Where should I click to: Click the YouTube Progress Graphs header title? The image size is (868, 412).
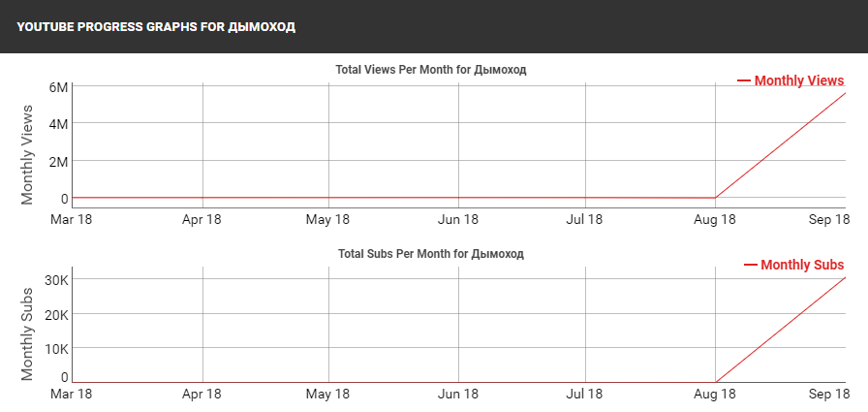coord(156,27)
